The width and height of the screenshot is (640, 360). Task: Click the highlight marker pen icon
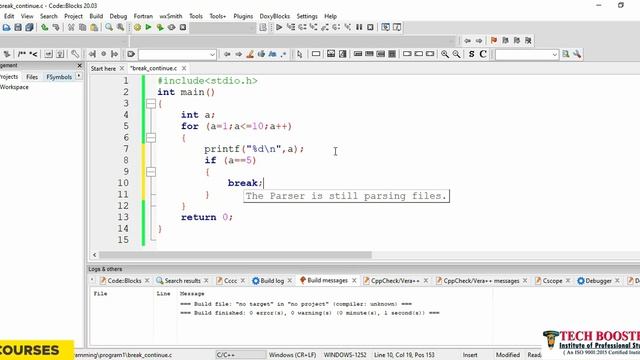(250, 54)
